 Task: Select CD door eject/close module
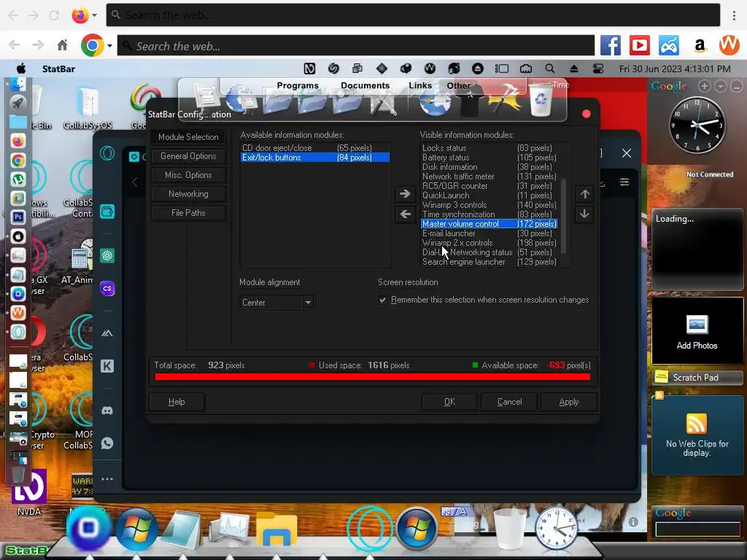315,148
